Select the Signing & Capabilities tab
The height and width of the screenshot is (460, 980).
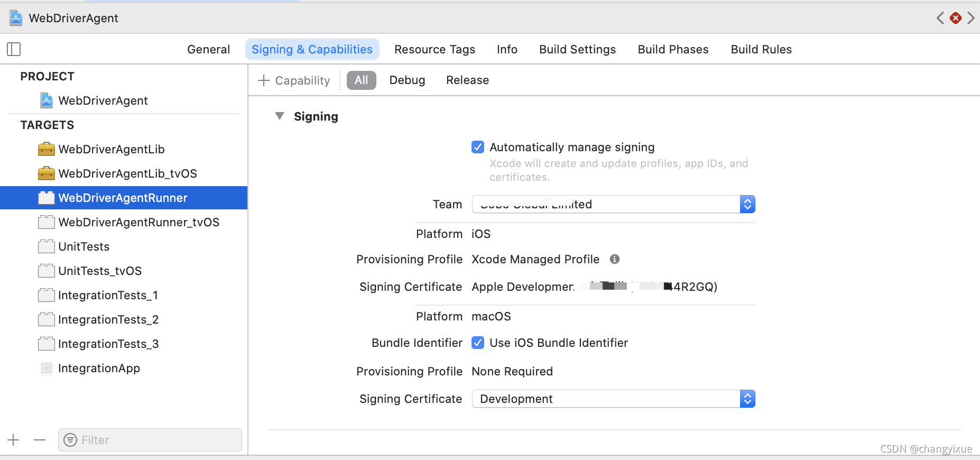[x=312, y=49]
